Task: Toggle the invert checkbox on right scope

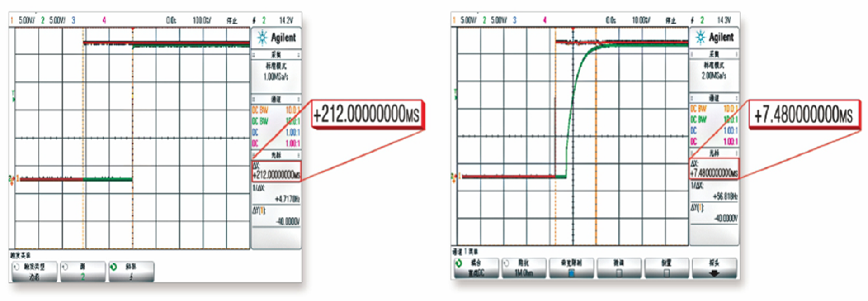Action: [x=666, y=273]
